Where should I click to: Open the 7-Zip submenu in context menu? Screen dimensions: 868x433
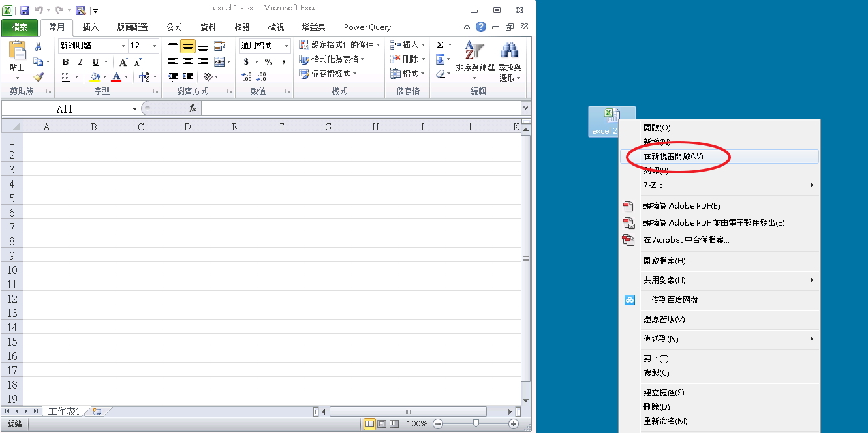(x=719, y=185)
